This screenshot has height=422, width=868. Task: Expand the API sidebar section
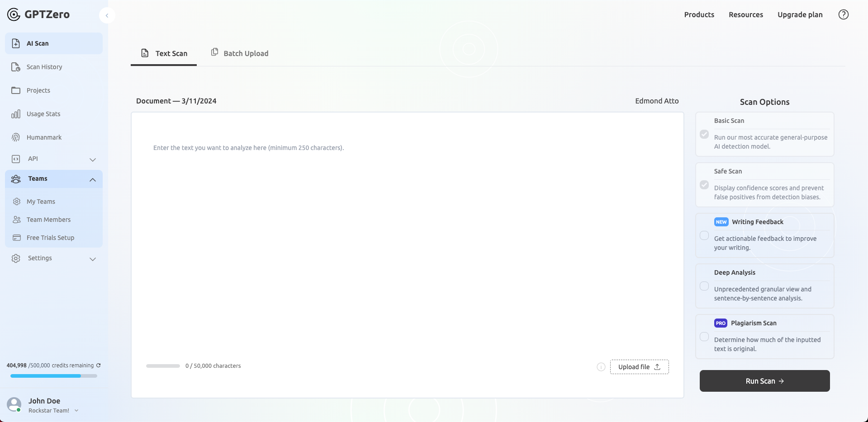(x=92, y=159)
